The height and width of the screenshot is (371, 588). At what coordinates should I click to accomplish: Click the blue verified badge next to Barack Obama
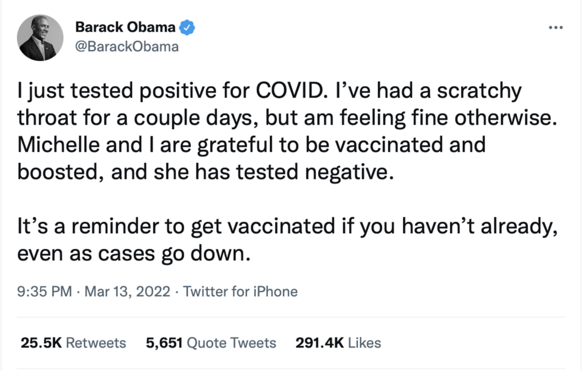[x=186, y=26]
